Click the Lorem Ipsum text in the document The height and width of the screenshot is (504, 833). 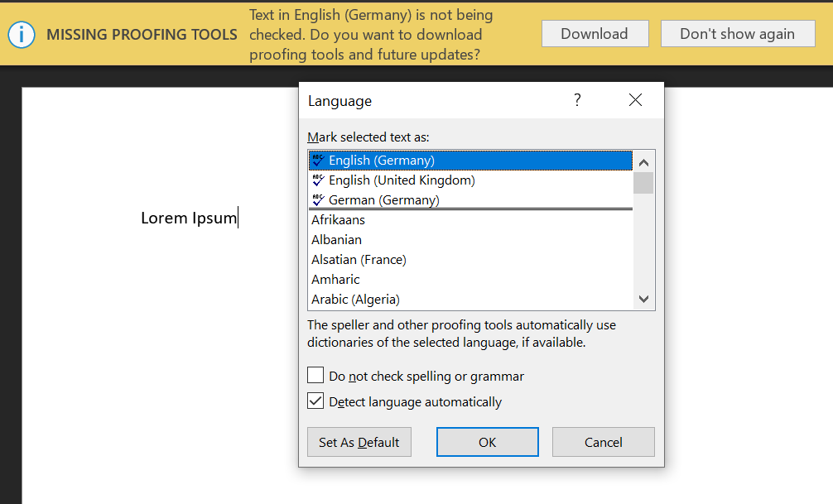[x=189, y=218]
